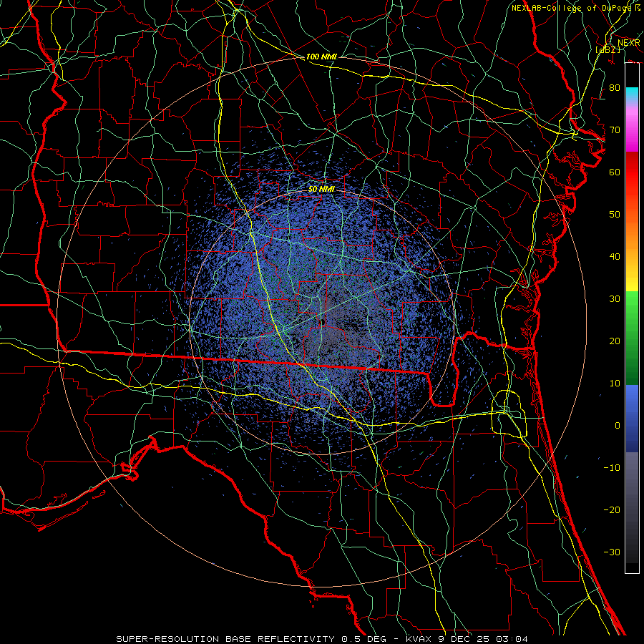This screenshot has height=644, width=644.
Task: Click the blue segment of the color bar
Action: pyautogui.click(x=632, y=419)
